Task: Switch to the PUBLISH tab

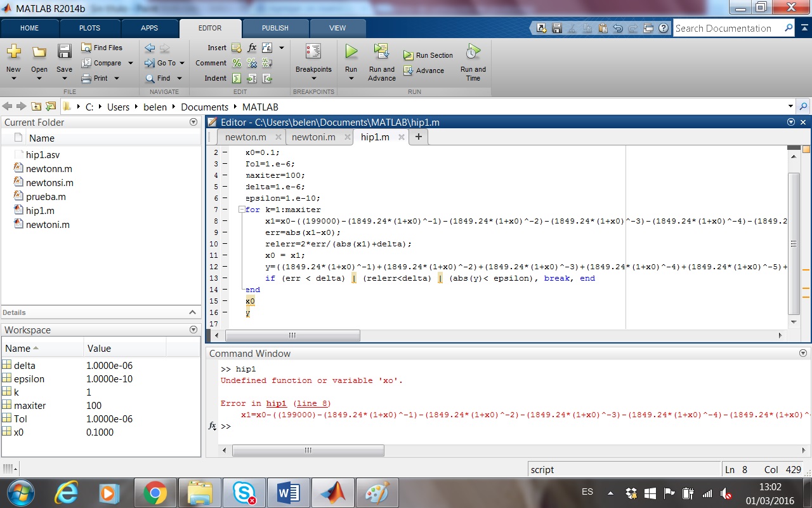Action: (275, 28)
